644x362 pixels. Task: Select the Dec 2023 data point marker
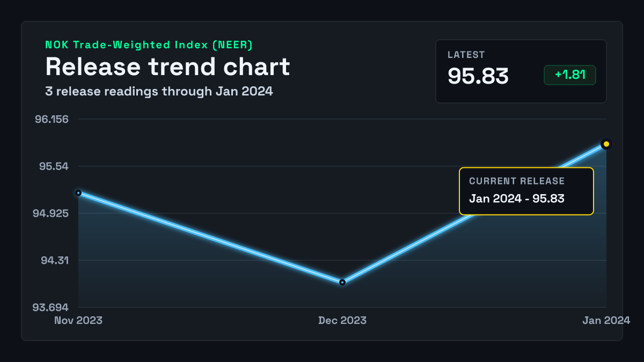[x=342, y=282]
